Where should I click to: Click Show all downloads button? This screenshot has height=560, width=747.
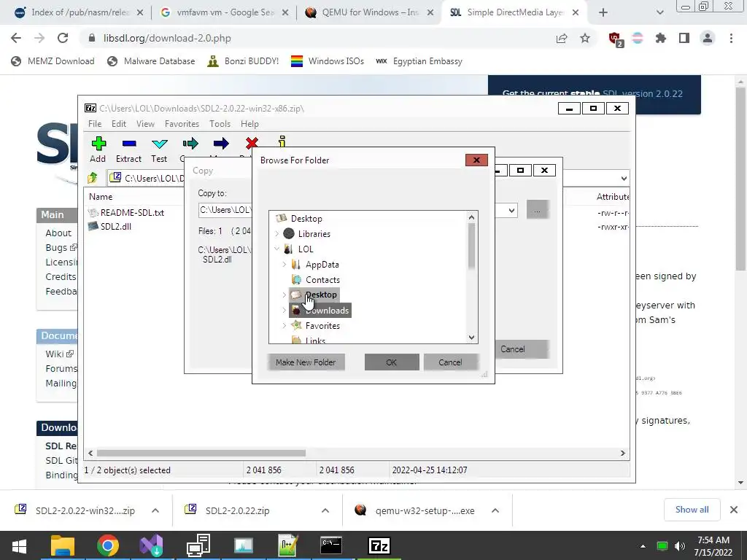click(692, 510)
